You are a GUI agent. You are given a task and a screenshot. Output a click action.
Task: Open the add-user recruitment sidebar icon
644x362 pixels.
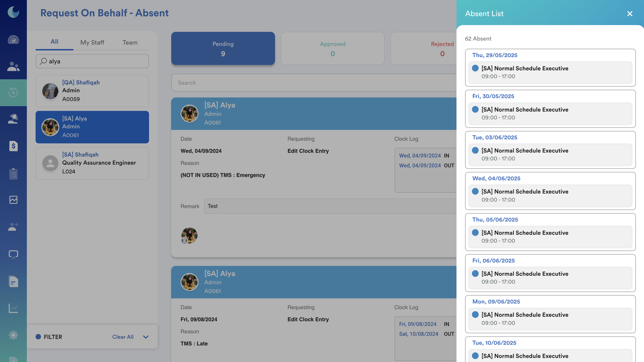13,227
